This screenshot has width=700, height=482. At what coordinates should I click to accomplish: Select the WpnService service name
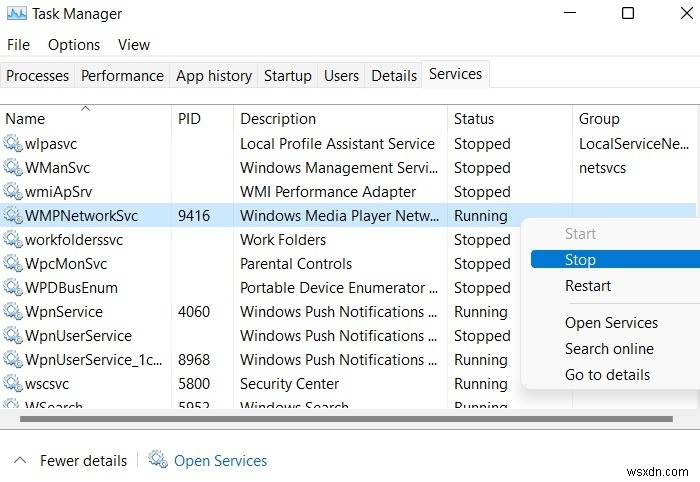[x=64, y=312]
